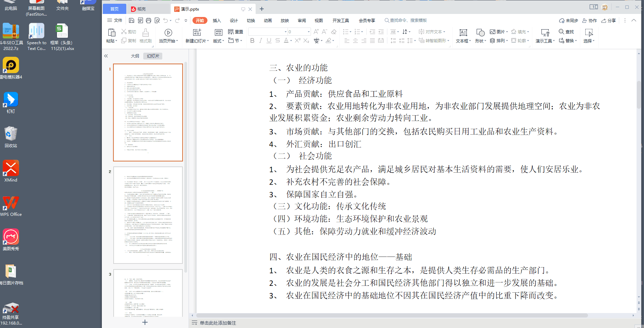This screenshot has width=644, height=328.
Task: Click the New Slide (新建幻灯片) icon
Action: tap(197, 33)
